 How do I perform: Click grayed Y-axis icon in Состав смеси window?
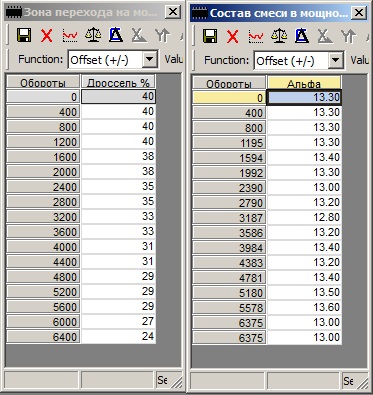click(348, 36)
